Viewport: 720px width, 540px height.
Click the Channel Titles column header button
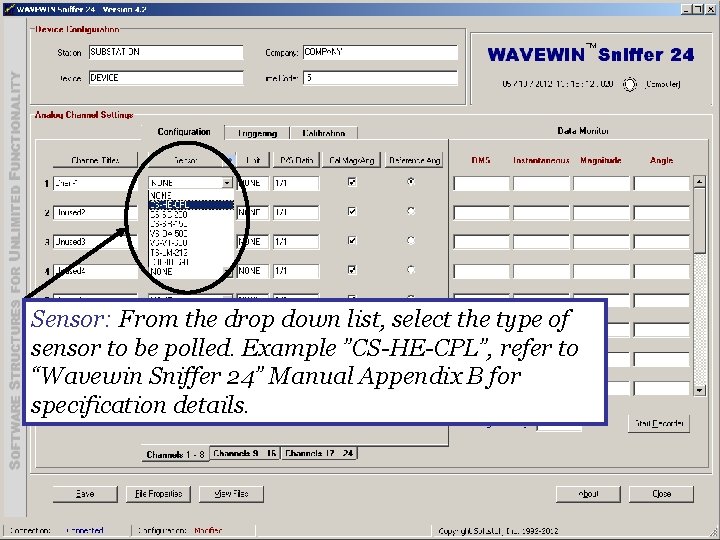pyautogui.click(x=95, y=160)
